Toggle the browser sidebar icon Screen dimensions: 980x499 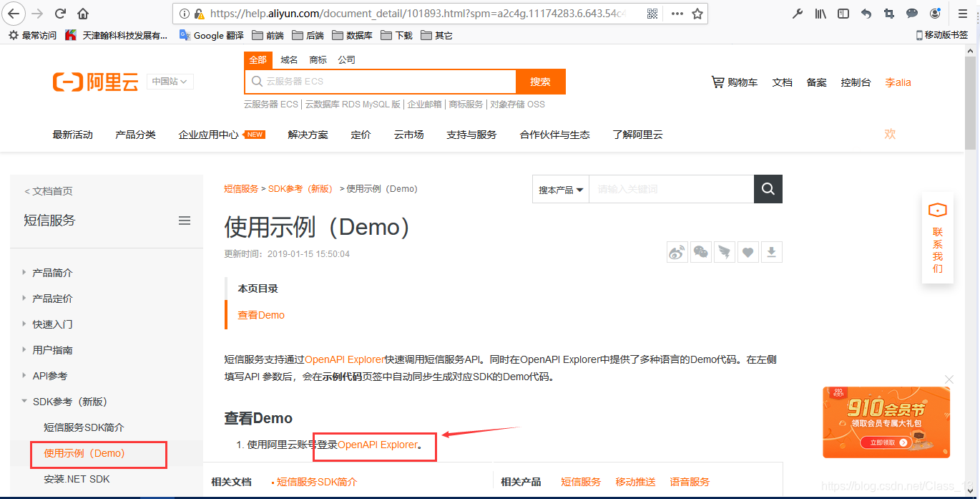pyautogui.click(x=843, y=14)
